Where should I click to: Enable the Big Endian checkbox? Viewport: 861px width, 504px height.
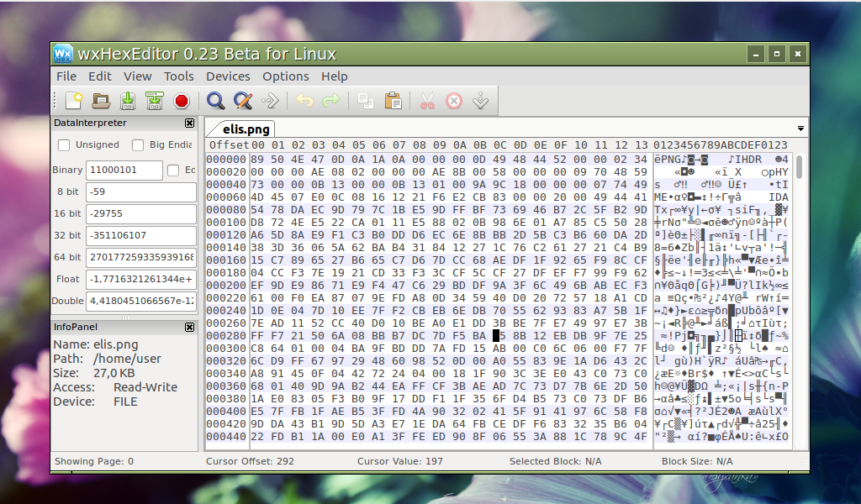[138, 144]
